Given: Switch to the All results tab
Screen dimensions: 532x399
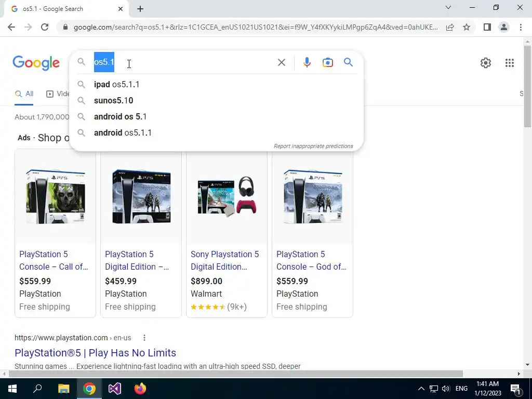Looking at the screenshot, I should pyautogui.click(x=24, y=94).
